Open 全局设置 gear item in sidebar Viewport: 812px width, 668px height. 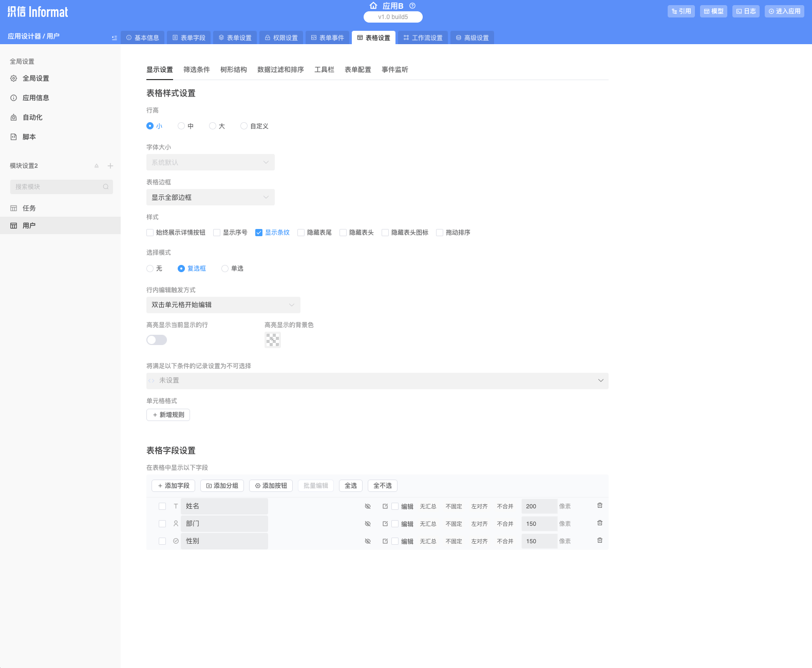60,79
